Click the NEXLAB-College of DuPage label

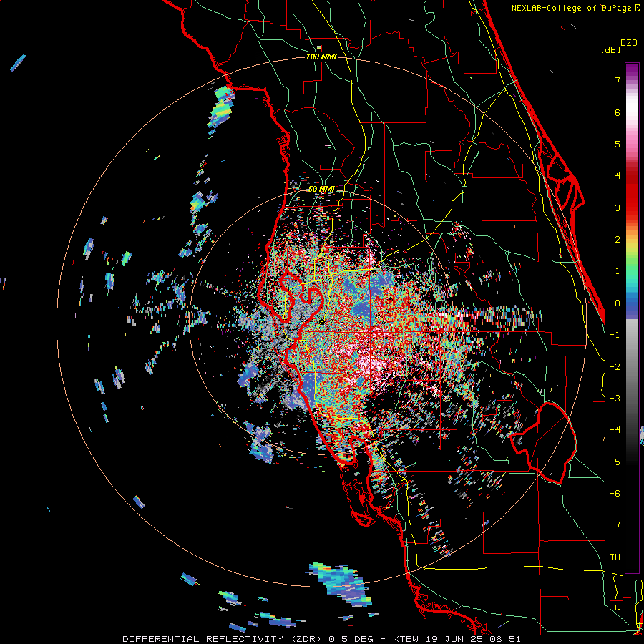click(x=572, y=8)
